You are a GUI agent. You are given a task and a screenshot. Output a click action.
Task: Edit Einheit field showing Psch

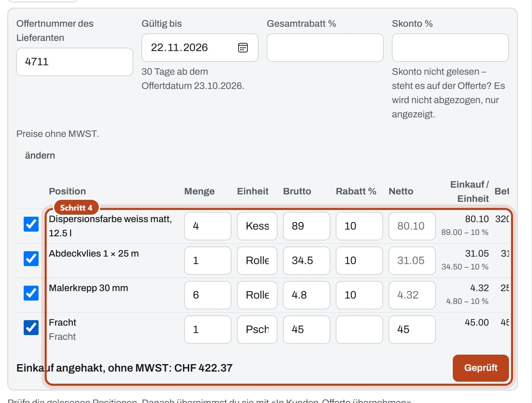tap(257, 330)
